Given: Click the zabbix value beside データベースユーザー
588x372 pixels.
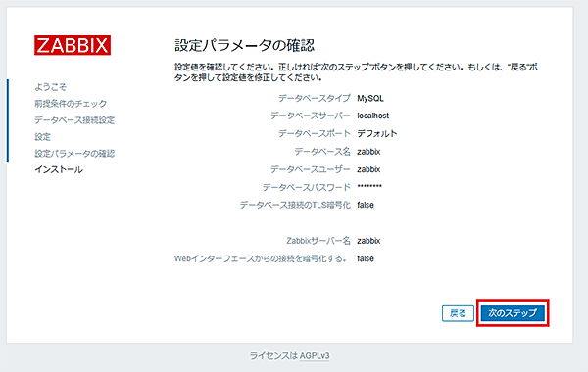Looking at the screenshot, I should pos(368,169).
